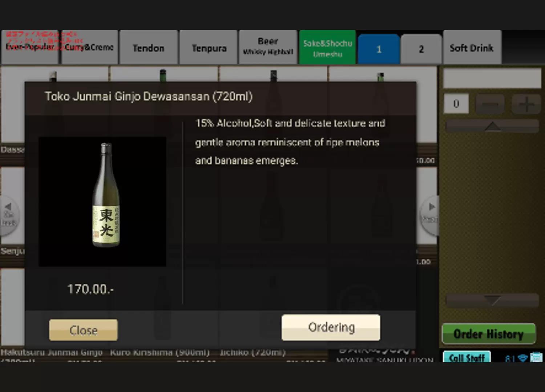Select the quantity field showing 0

click(x=456, y=104)
